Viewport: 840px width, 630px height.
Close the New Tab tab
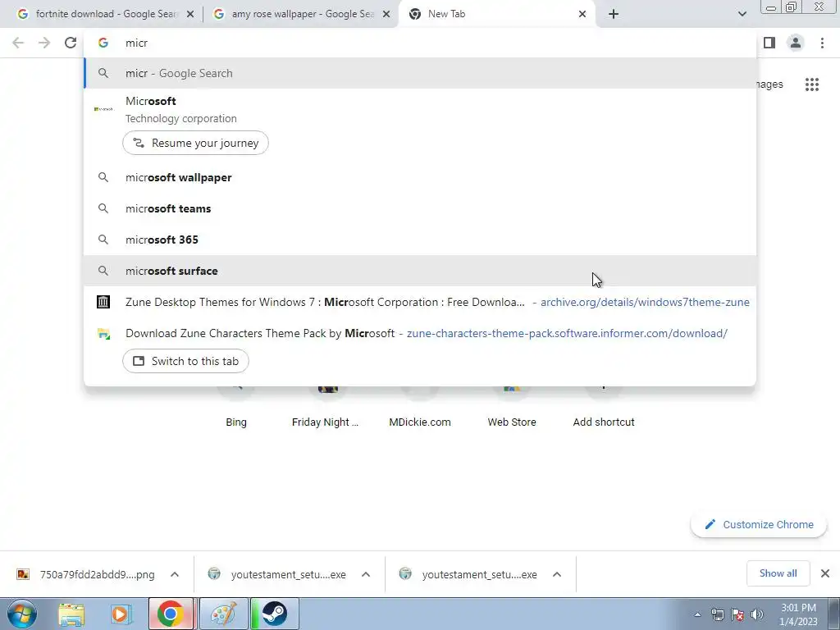pyautogui.click(x=582, y=15)
